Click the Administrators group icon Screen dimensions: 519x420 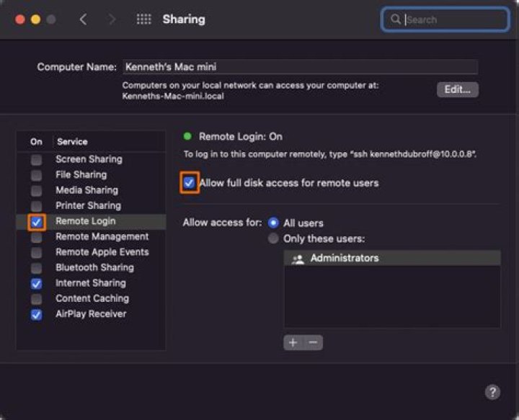[298, 259]
